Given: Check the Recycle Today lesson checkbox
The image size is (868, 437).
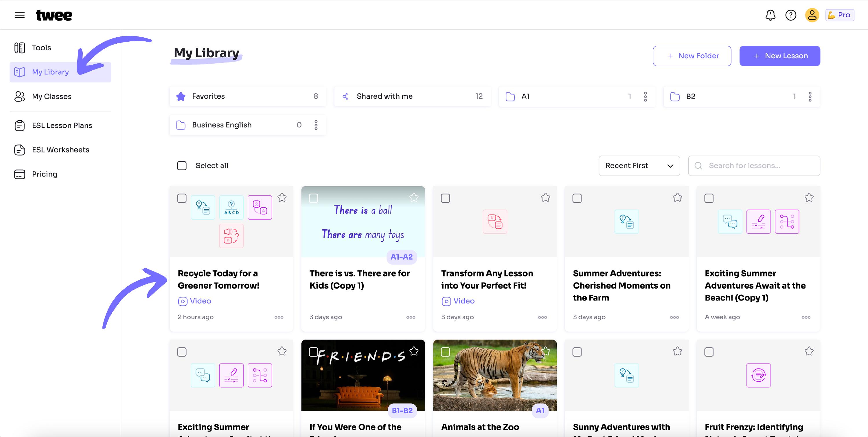Looking at the screenshot, I should pos(182,198).
